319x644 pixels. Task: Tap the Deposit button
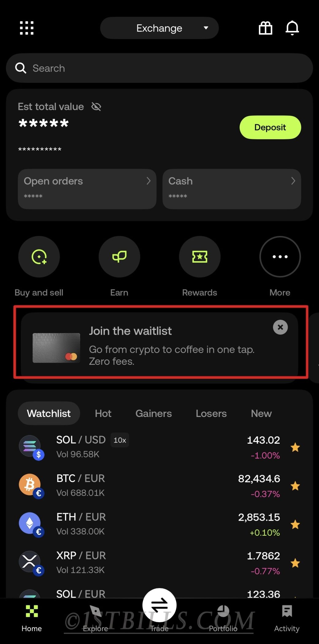(x=270, y=127)
